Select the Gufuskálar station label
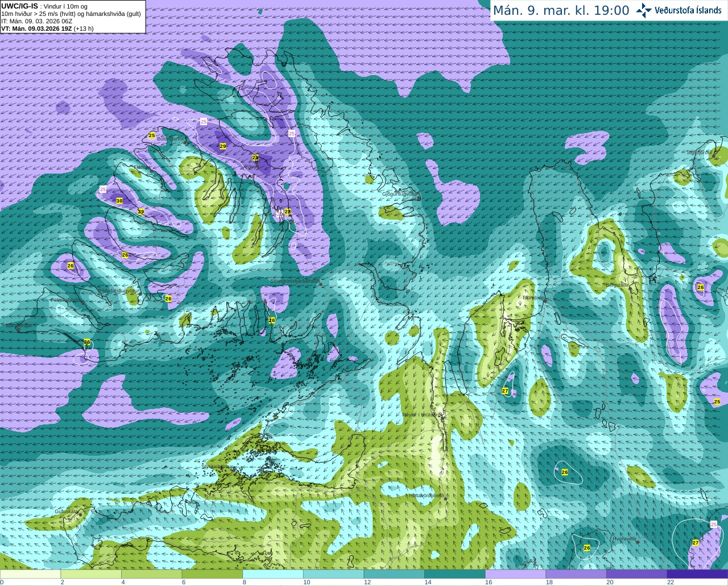728x586 pixels. 66,511
